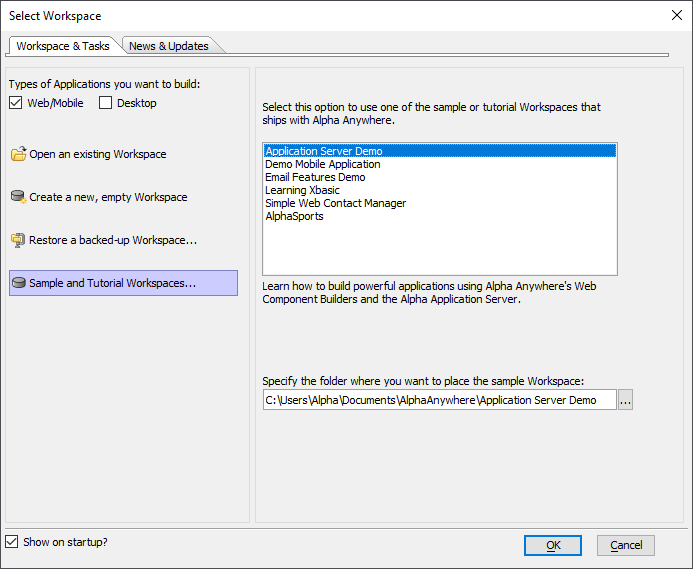Select 'Demo Mobile Application' in the list

[440, 164]
